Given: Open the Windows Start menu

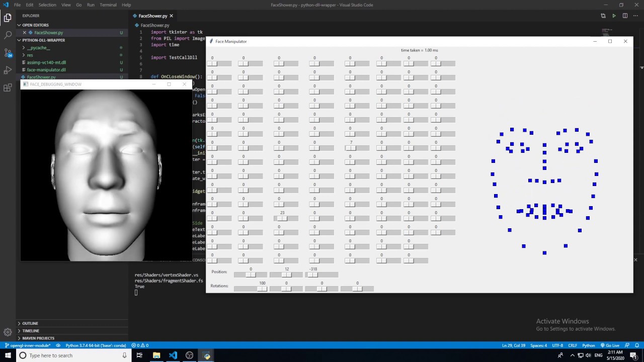Looking at the screenshot, I should pos(8,355).
